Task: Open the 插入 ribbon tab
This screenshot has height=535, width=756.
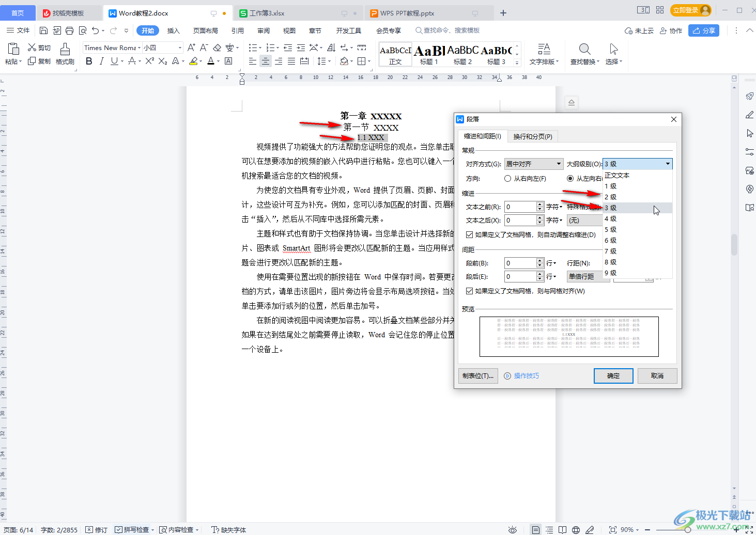Action: (173, 30)
